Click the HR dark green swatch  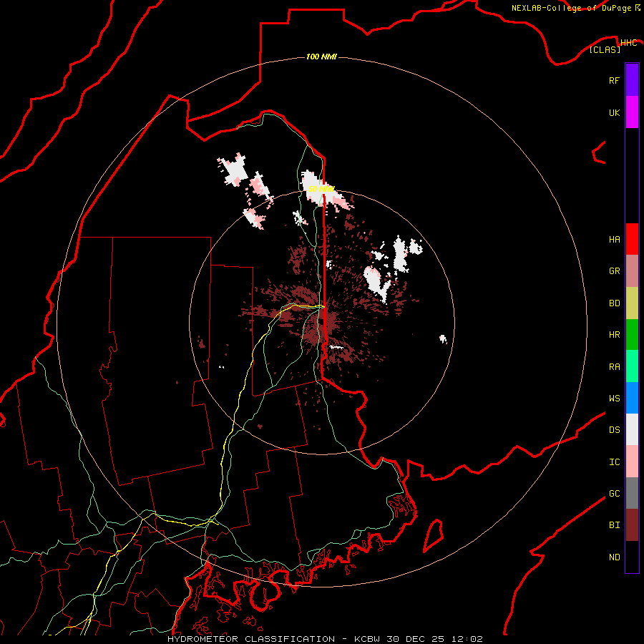tap(632, 334)
